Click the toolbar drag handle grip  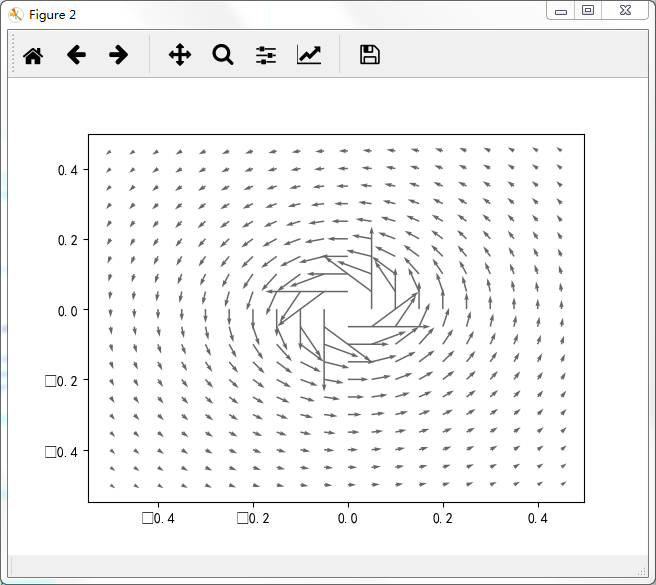[13, 54]
